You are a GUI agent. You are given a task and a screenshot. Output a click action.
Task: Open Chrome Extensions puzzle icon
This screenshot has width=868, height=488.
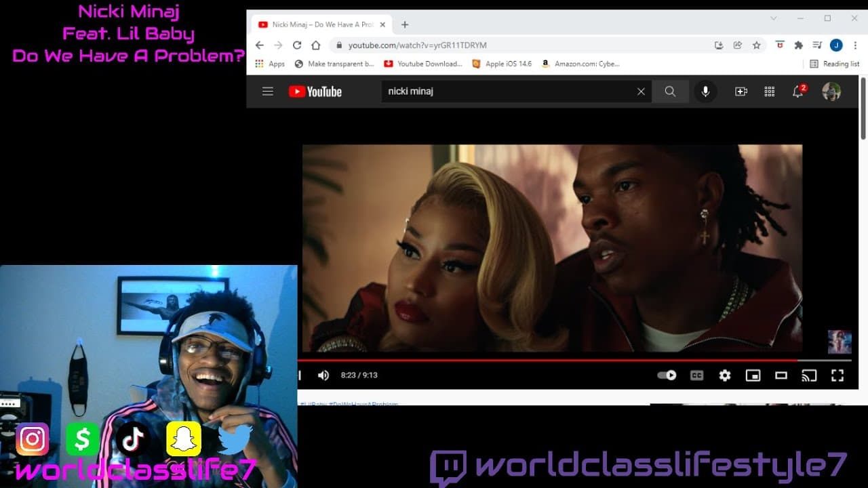[799, 45]
